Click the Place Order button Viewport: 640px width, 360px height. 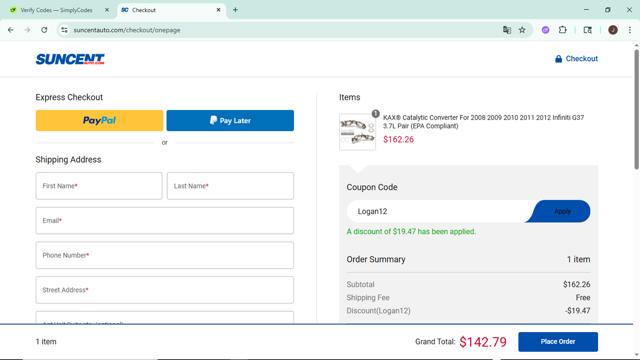point(558,342)
